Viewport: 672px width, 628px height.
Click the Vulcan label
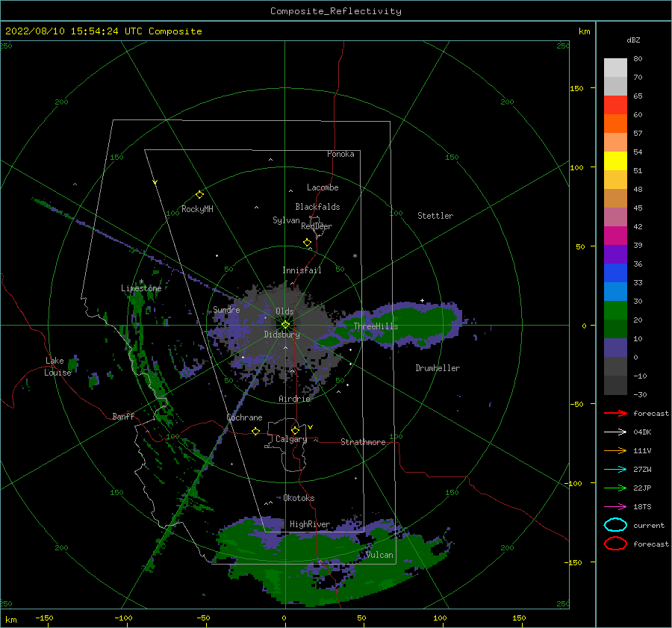tap(380, 555)
